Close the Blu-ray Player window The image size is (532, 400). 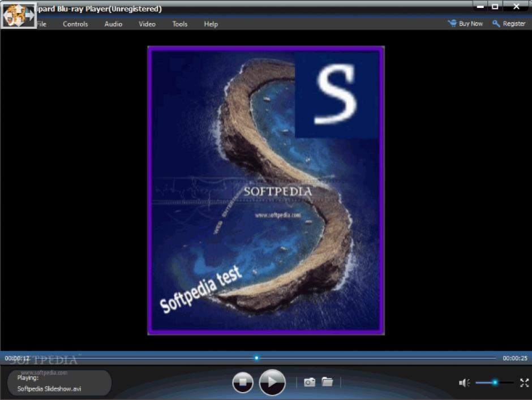(x=516, y=6)
